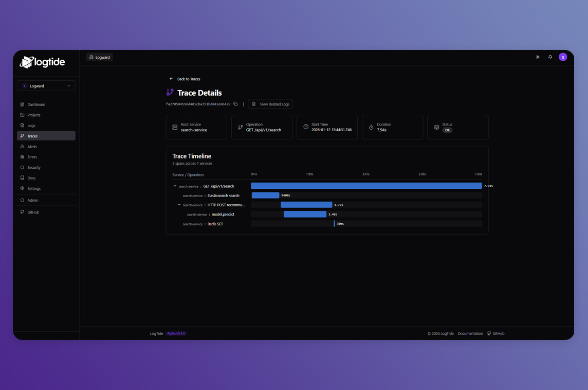The width and height of the screenshot is (588, 390).
Task: Go to the Errors section
Action: (x=32, y=157)
